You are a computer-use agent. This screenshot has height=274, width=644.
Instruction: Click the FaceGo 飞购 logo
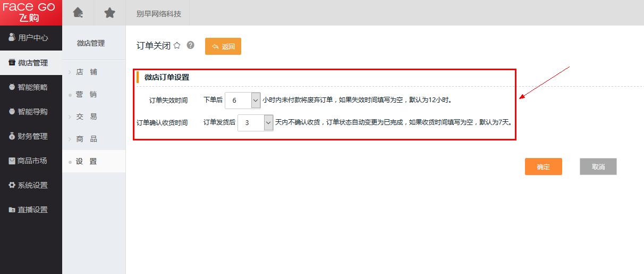pos(31,13)
